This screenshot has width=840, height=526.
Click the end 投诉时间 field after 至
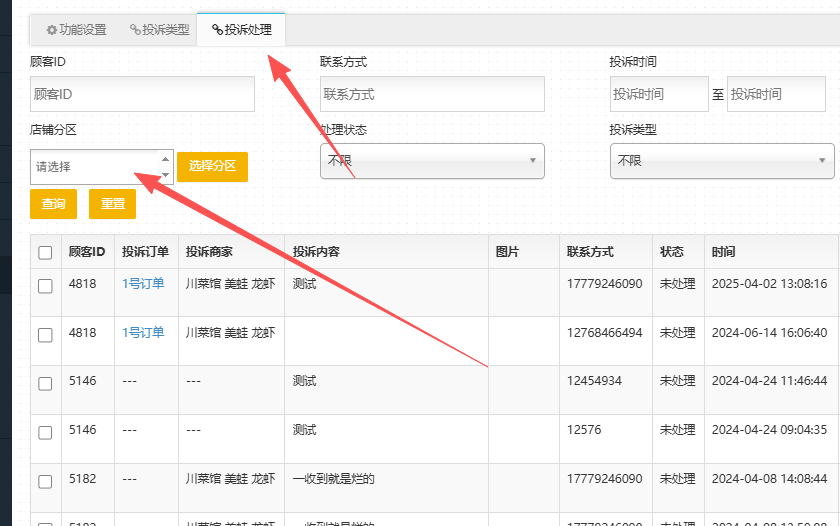tap(775, 94)
